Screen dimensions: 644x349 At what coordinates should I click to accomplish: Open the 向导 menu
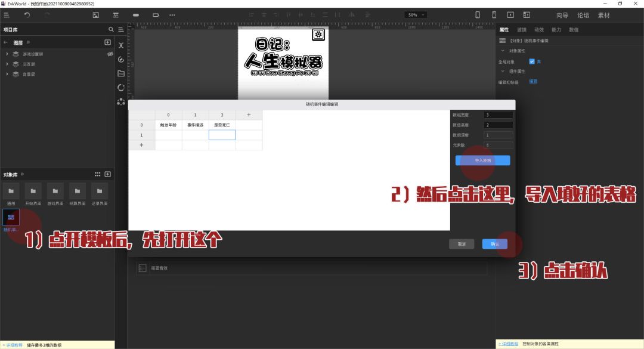point(562,15)
